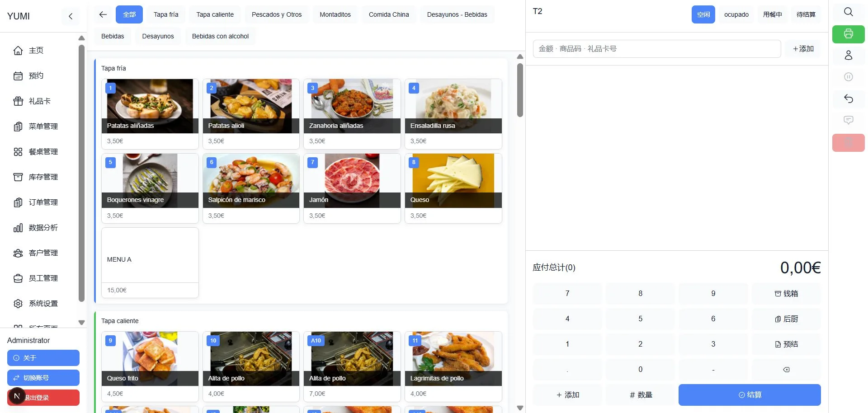The height and width of the screenshot is (413, 868).
Task: Set table status to ocupado
Action: (736, 14)
